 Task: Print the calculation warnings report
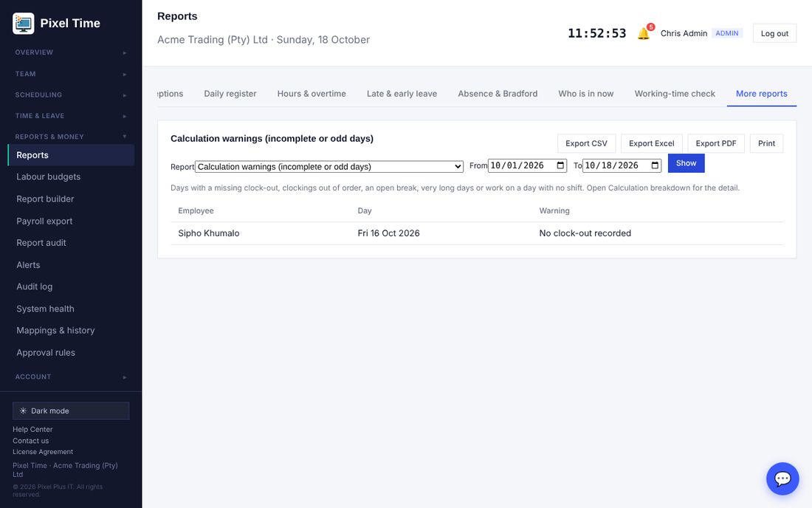click(766, 143)
